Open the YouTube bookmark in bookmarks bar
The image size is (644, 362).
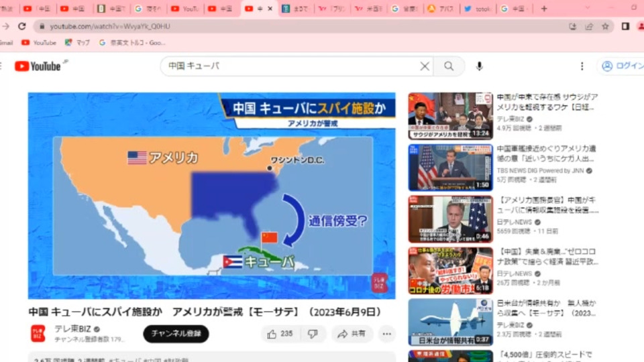[39, 43]
